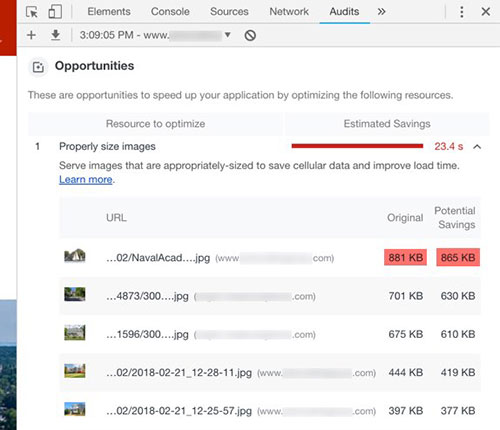Viewport: 500px width, 430px height.
Task: Click the 675 KB original size cell
Action: click(406, 334)
